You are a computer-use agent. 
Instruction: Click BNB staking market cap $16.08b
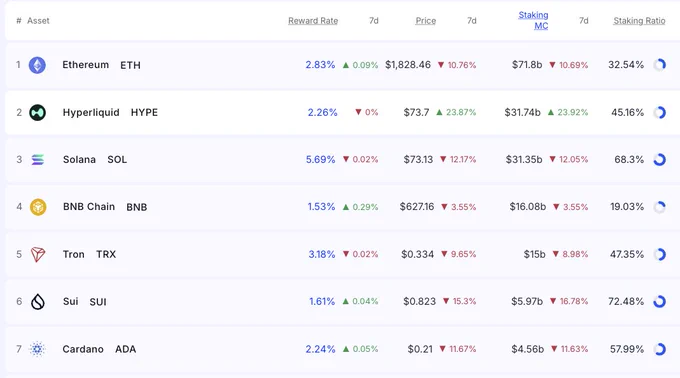coord(528,207)
